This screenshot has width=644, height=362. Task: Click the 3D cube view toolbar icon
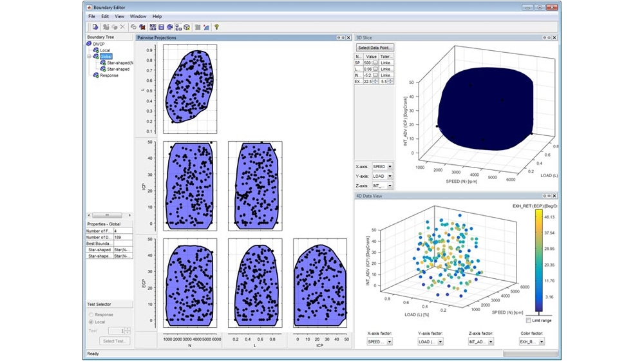coord(187,27)
